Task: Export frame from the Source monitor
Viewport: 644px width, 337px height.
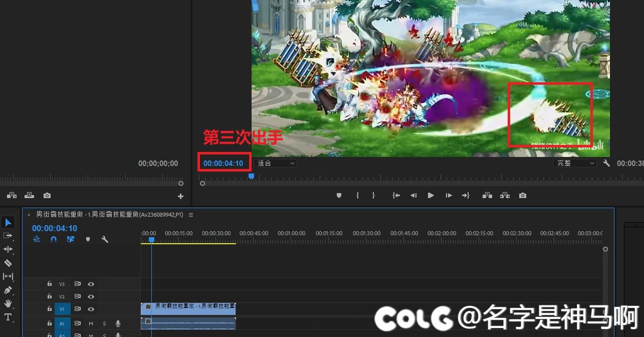Action: coord(47,196)
